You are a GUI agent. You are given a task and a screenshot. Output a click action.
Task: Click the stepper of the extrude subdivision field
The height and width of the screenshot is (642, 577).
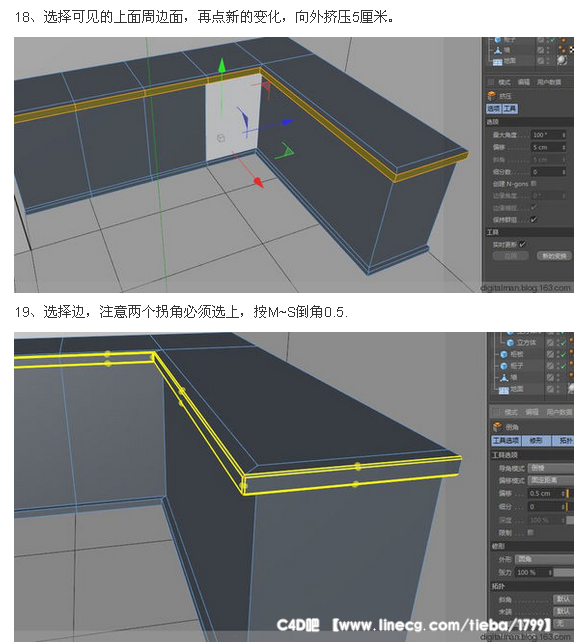564,172
